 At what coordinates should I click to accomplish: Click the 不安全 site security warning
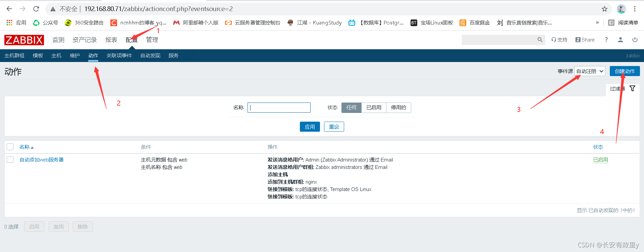64,9
